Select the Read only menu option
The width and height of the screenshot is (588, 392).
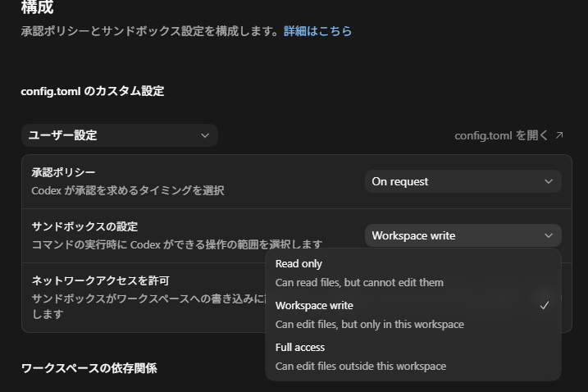(x=413, y=273)
